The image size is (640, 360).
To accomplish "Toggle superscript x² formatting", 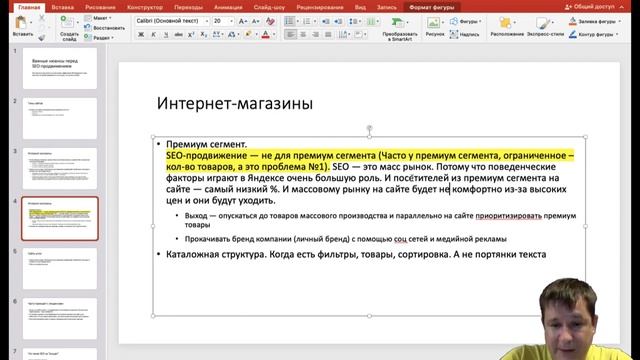I will point(191,35).
